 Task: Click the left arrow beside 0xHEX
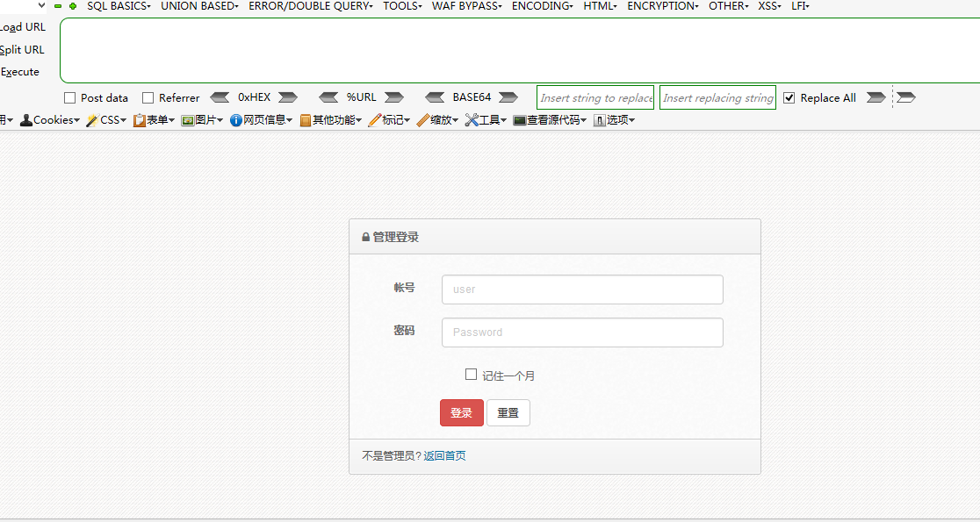220,97
